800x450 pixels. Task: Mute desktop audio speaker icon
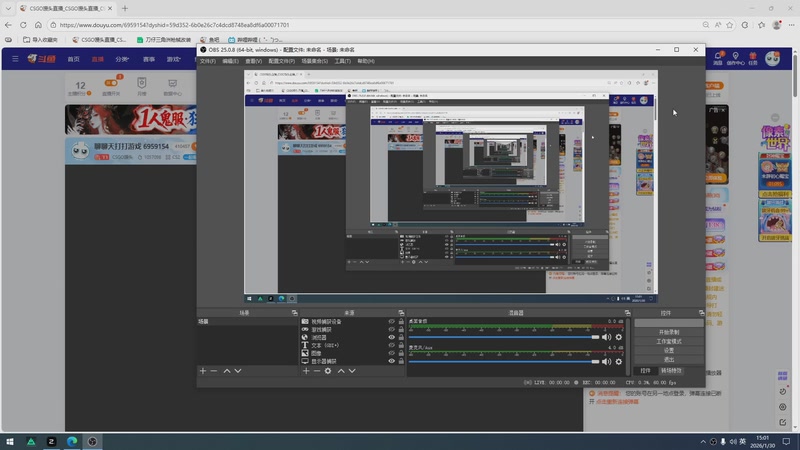[606, 337]
